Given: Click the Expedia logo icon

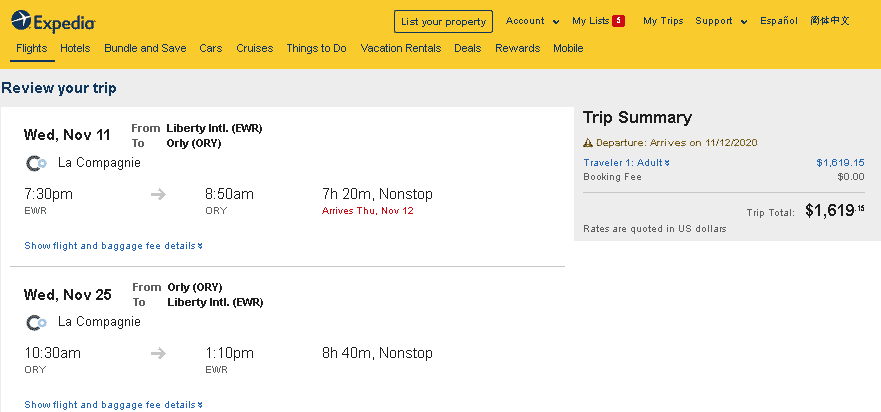Looking at the screenshot, I should (x=20, y=21).
